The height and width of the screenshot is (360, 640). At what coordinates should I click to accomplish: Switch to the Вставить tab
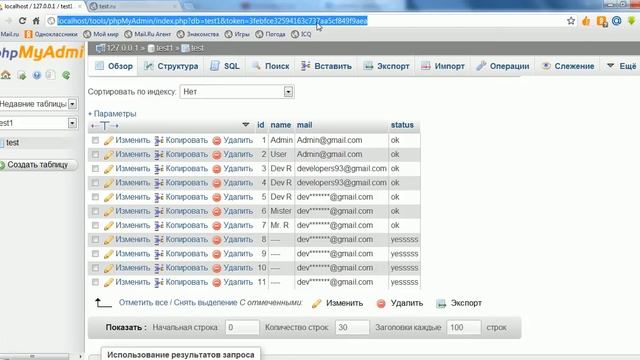[x=327, y=66]
